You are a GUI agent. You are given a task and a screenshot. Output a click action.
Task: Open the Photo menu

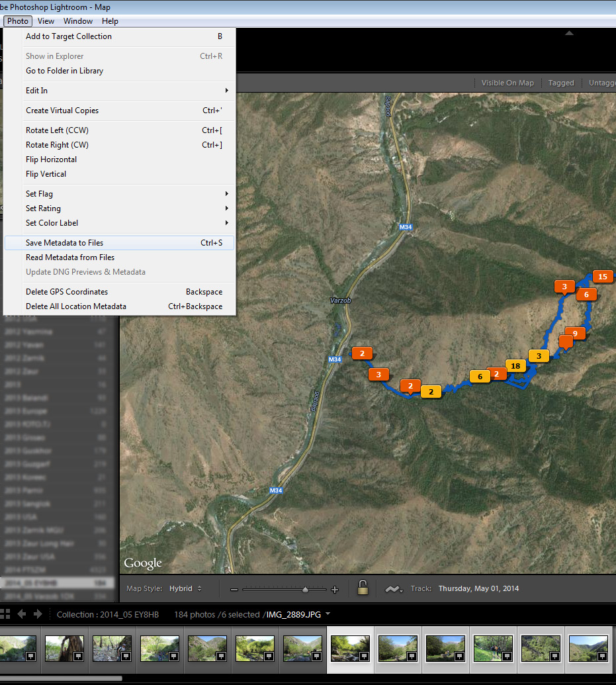click(17, 21)
